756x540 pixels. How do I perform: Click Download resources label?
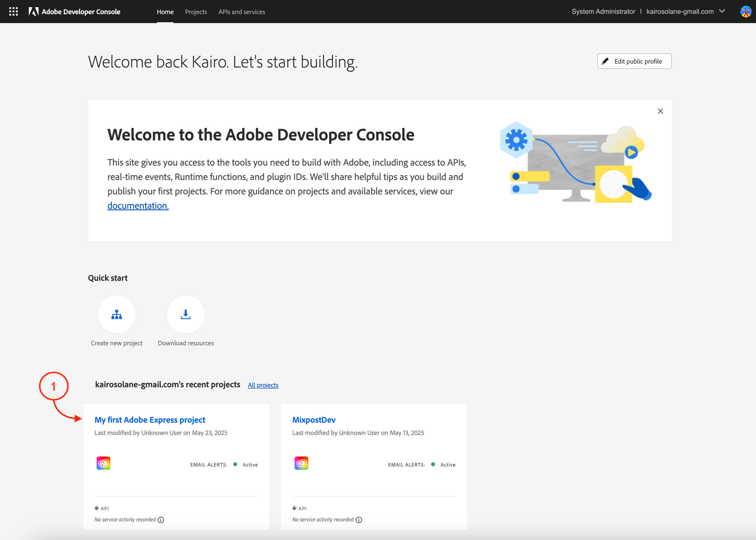point(186,343)
